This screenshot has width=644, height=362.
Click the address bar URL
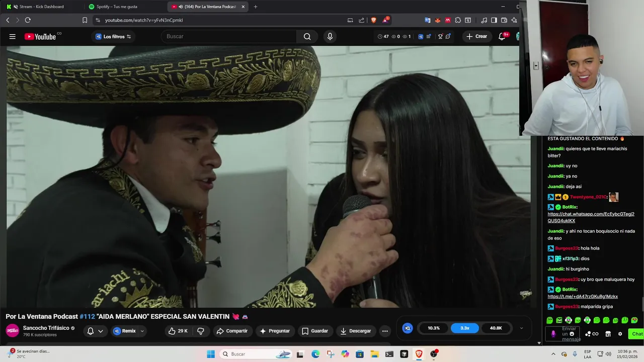144,20
